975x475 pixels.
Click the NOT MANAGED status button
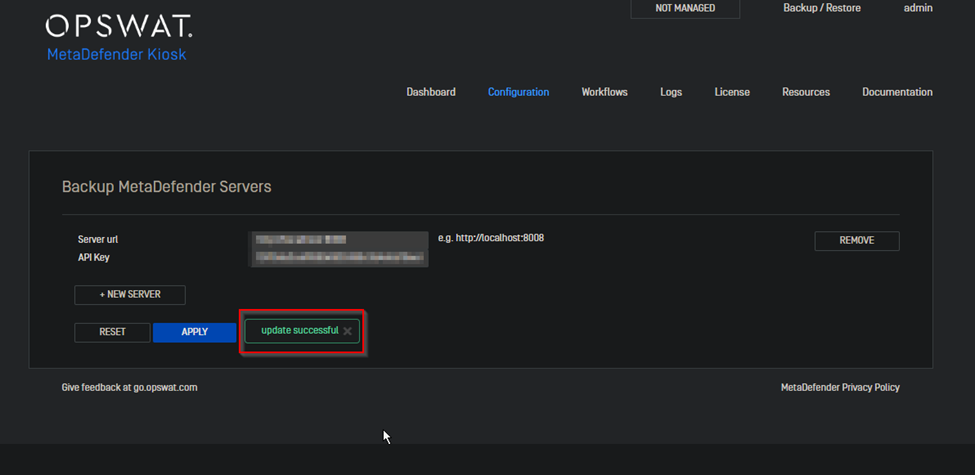[685, 9]
